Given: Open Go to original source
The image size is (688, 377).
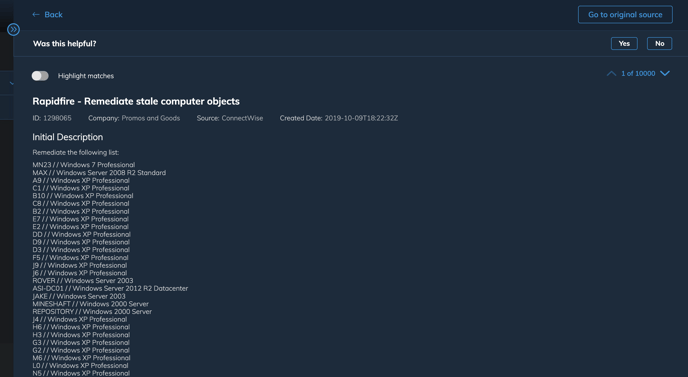Looking at the screenshot, I should [625, 14].
